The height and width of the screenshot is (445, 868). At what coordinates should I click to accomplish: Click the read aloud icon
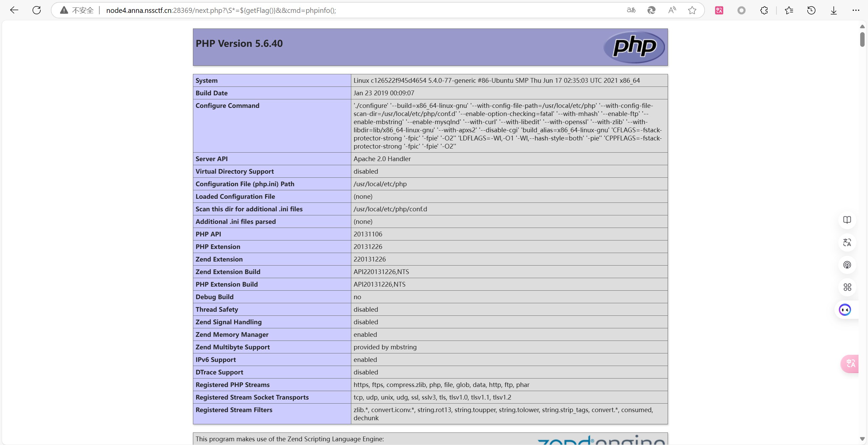(x=672, y=10)
